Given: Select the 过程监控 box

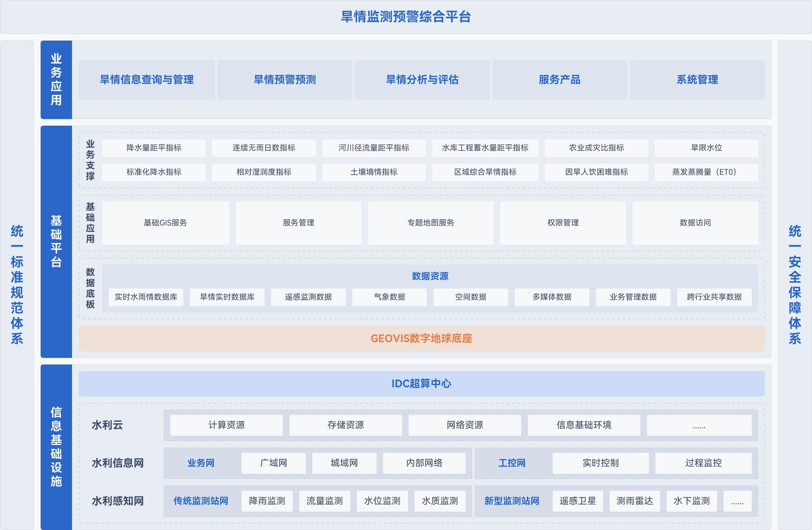Looking at the screenshot, I should 703,463.
